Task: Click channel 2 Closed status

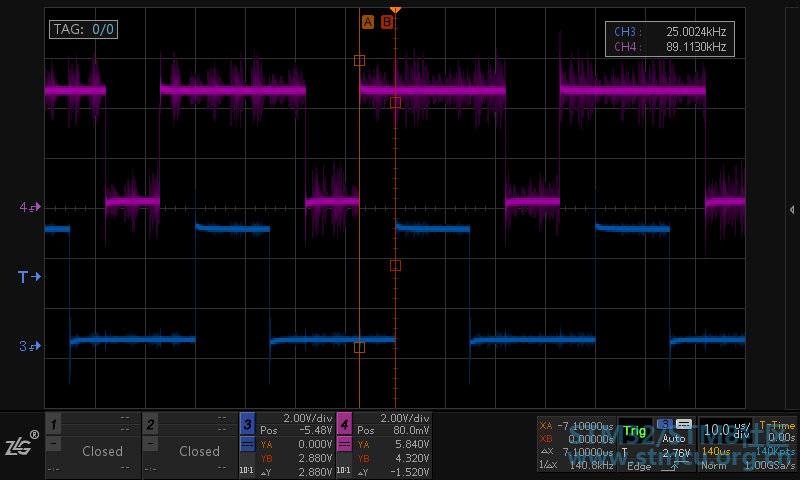Action: 199,451
